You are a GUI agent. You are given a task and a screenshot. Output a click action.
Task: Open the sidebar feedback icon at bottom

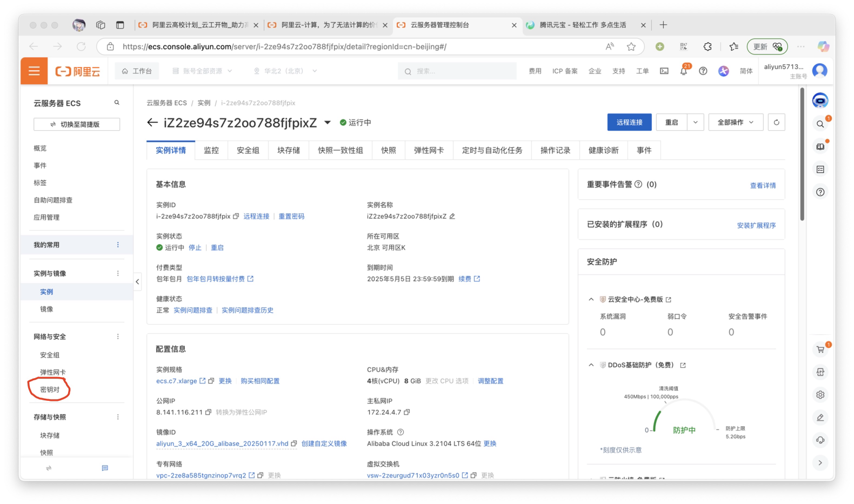(x=105, y=468)
